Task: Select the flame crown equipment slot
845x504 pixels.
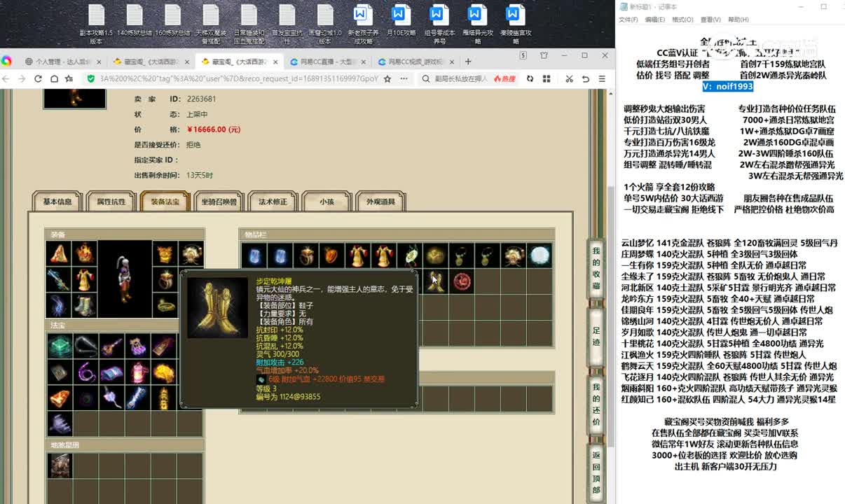Action: pyautogui.click(x=84, y=253)
